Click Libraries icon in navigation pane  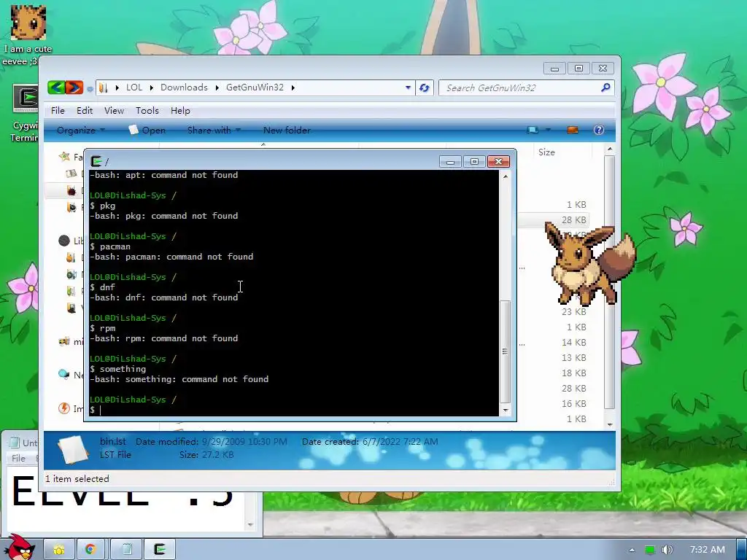pyautogui.click(x=64, y=241)
